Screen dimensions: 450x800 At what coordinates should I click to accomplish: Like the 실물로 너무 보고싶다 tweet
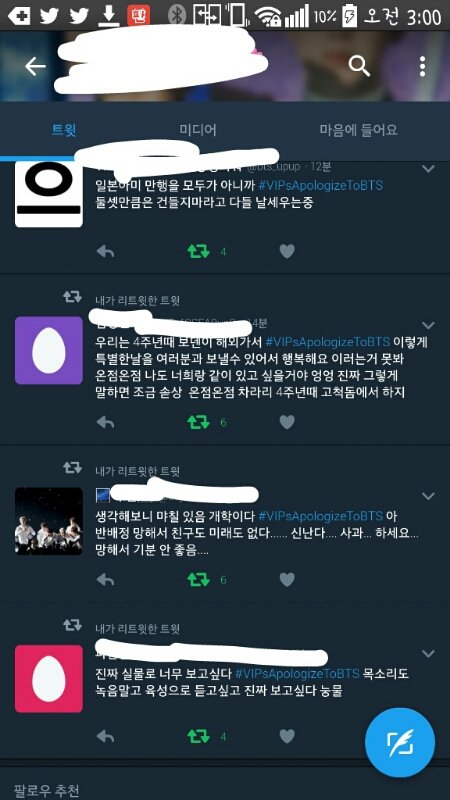click(x=287, y=736)
